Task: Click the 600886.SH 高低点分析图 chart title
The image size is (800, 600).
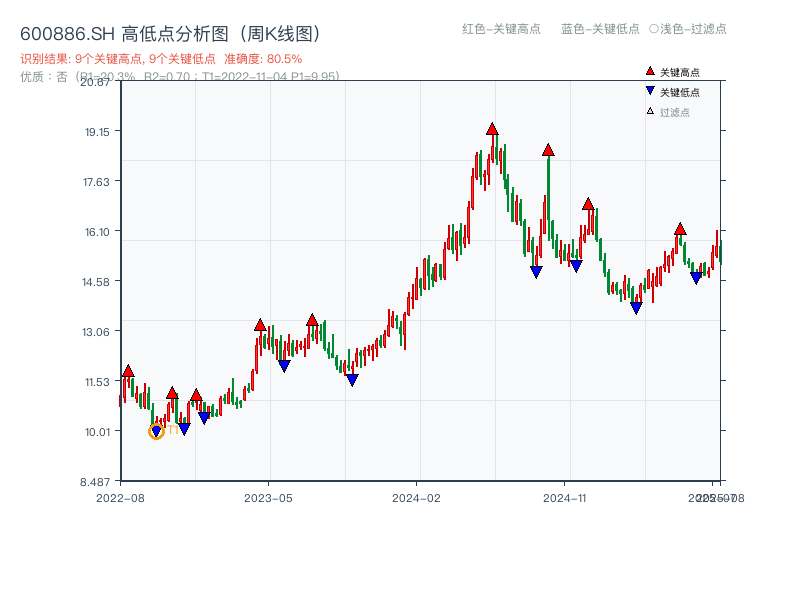Action: [170, 34]
